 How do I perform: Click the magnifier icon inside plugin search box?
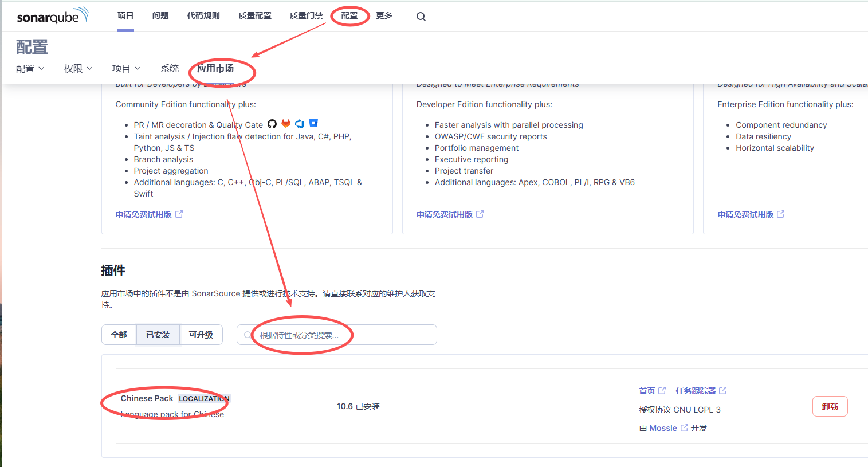pos(248,335)
